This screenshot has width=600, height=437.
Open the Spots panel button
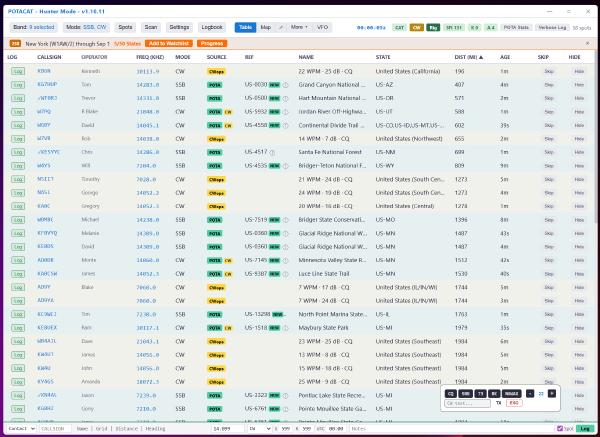[125, 27]
